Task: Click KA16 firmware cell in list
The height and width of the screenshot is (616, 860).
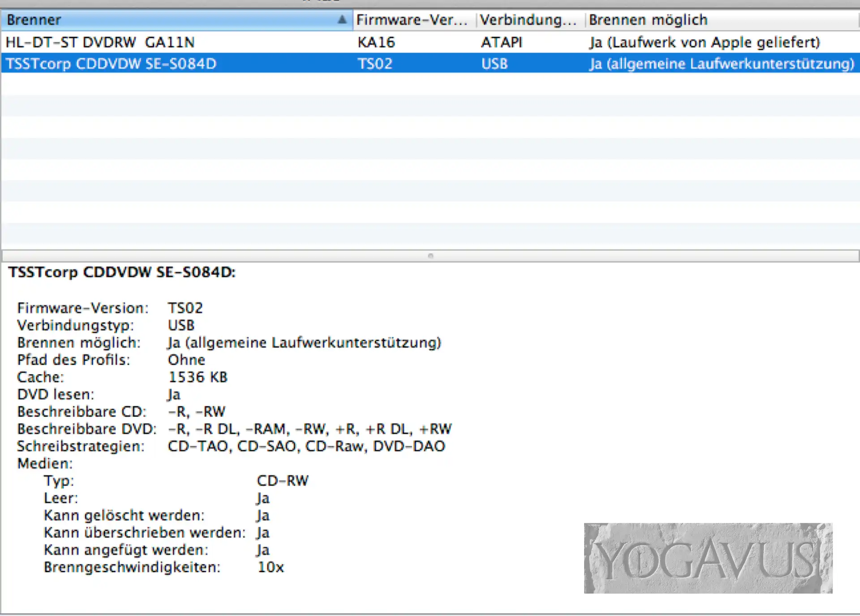Action: 376,42
